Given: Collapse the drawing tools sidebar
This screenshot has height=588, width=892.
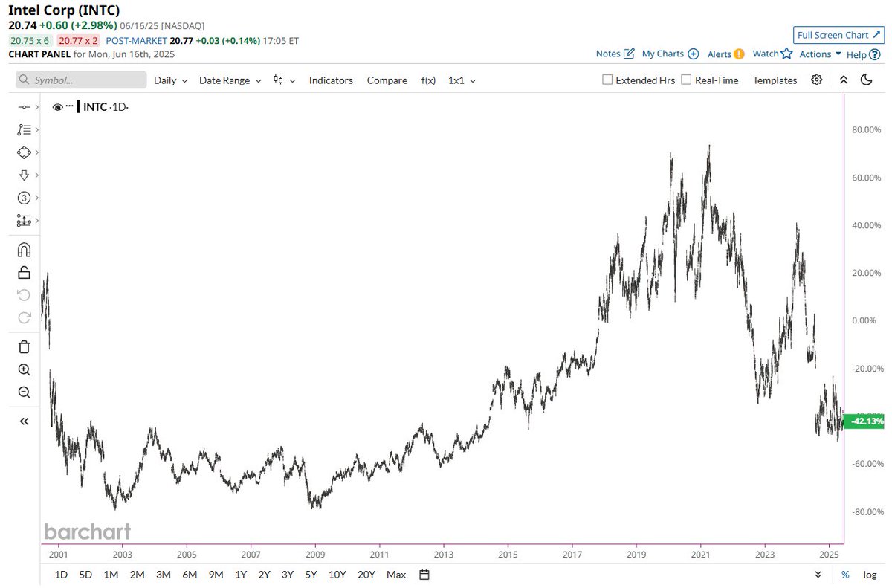Looking at the screenshot, I should pyautogui.click(x=24, y=421).
